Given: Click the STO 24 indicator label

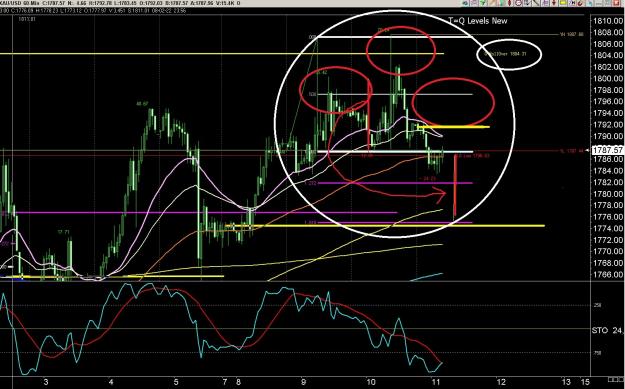Looking at the screenshot, I should coord(607,330).
